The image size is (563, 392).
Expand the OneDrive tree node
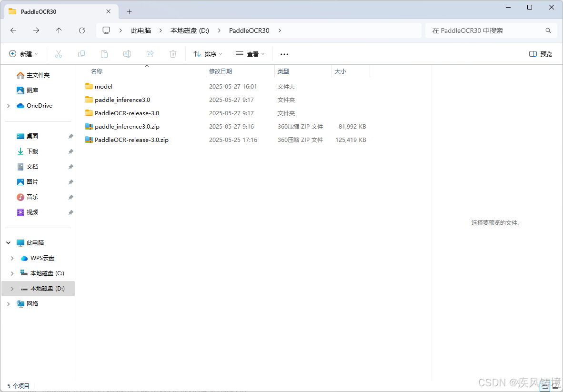pos(8,106)
